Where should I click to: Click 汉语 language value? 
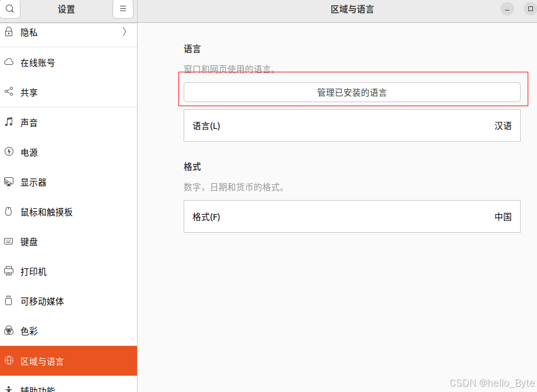point(503,125)
